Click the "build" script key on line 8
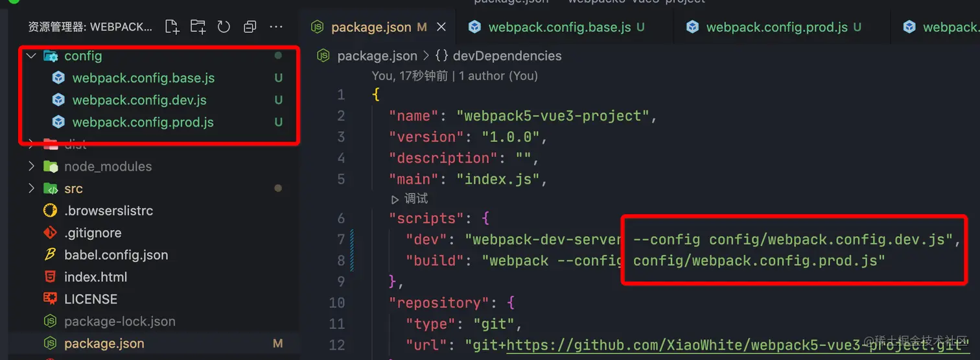Viewport: 980px width, 360px height. coord(435,261)
